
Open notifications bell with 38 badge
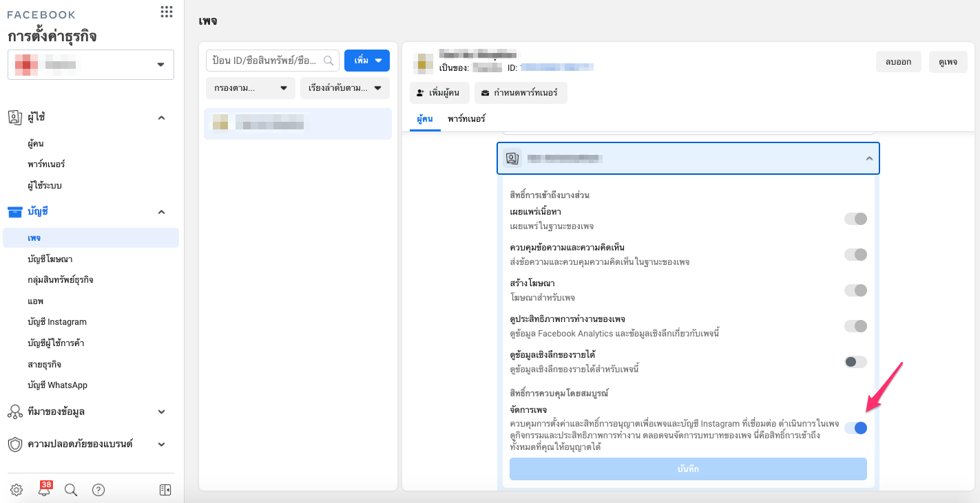[x=44, y=489]
